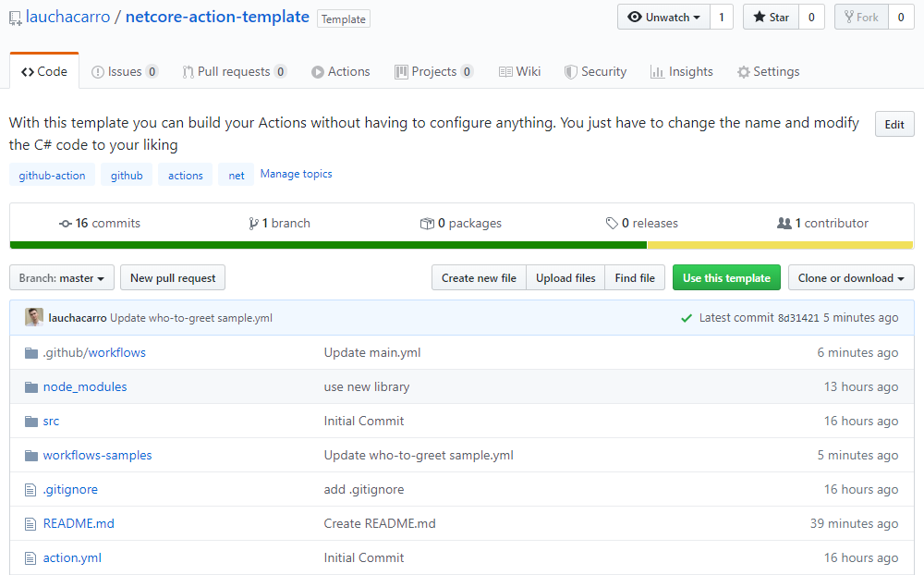The height and width of the screenshot is (575, 924).
Task: Click the file icon next to action.yml
Action: point(30,557)
